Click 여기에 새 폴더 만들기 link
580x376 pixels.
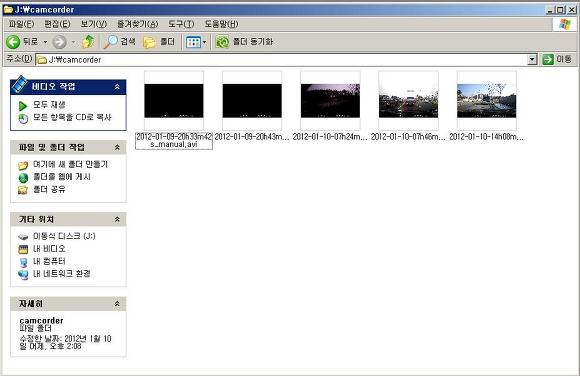coord(70,164)
